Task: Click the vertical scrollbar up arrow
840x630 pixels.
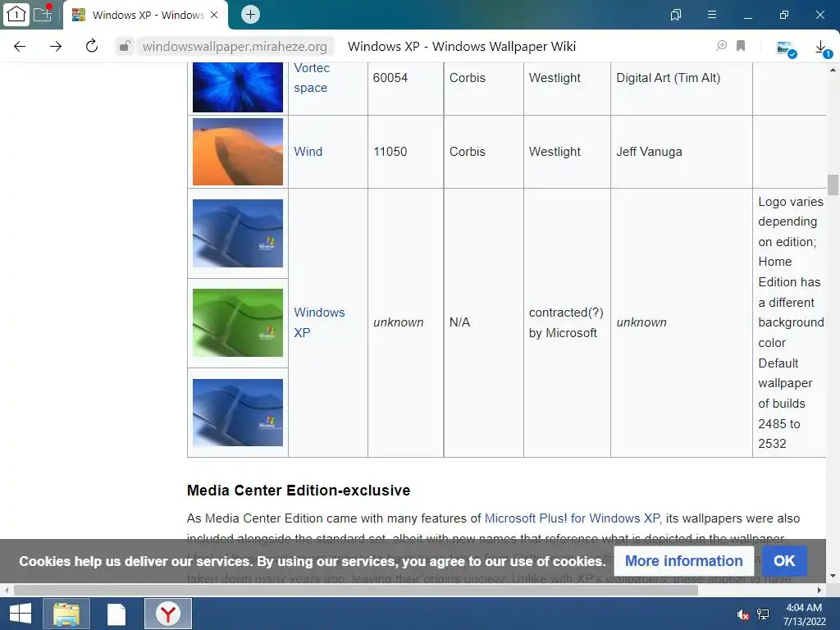Action: [833, 69]
